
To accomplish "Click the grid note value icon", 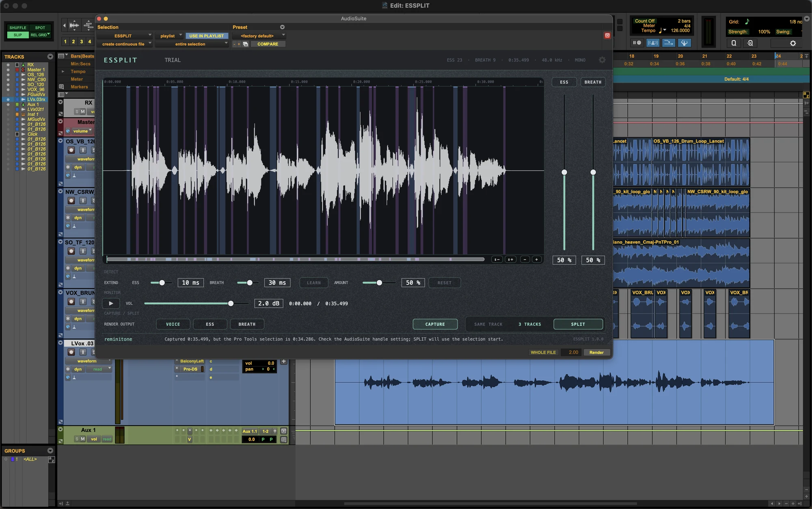I will point(747,22).
